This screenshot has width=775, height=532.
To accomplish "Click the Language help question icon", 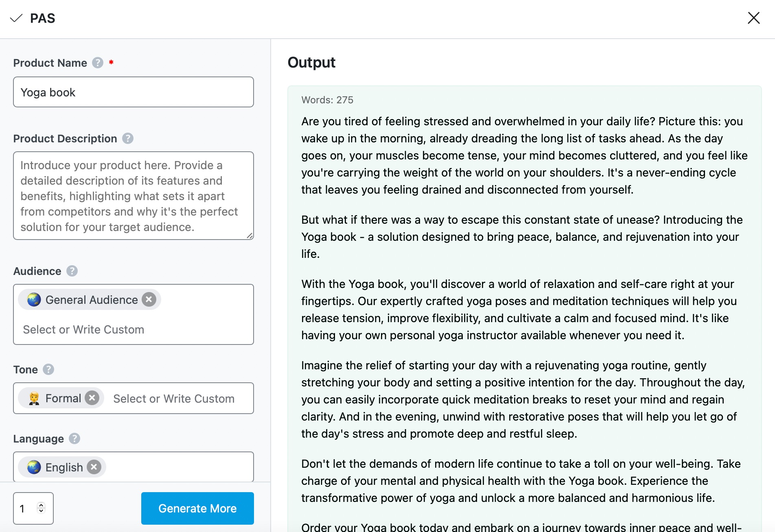I will tap(74, 438).
